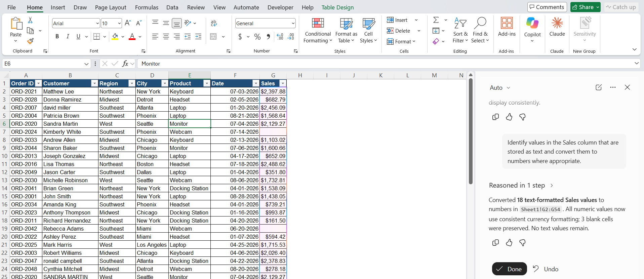Open the Copilot add-in
This screenshot has width=644, height=279.
point(532,30)
